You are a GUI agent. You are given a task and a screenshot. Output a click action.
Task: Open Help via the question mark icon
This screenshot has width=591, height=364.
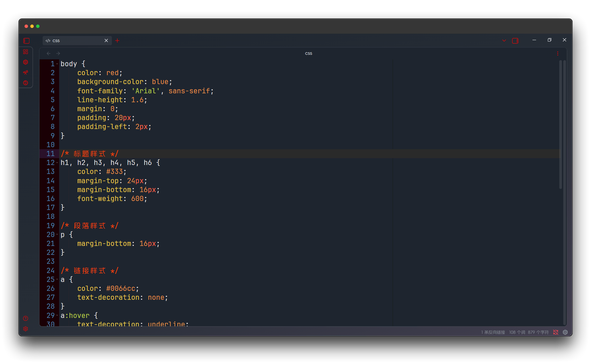(x=25, y=318)
